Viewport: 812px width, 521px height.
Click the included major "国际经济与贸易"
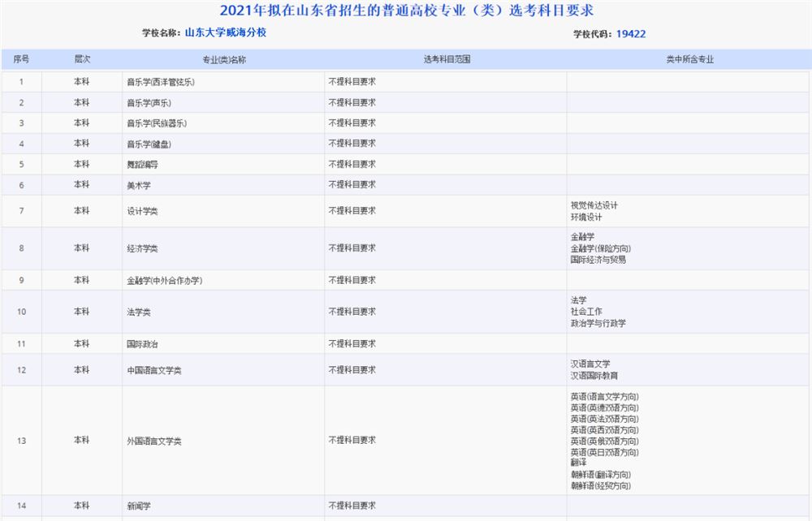(598, 260)
